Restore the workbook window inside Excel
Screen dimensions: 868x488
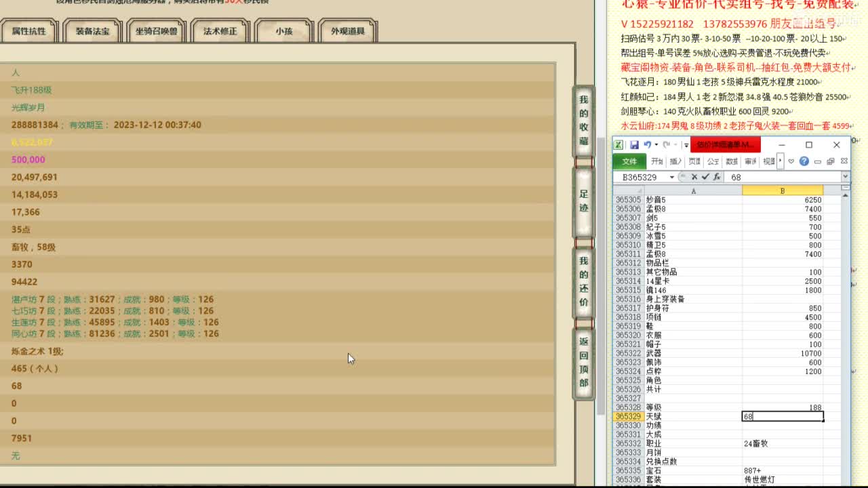pyautogui.click(x=831, y=161)
